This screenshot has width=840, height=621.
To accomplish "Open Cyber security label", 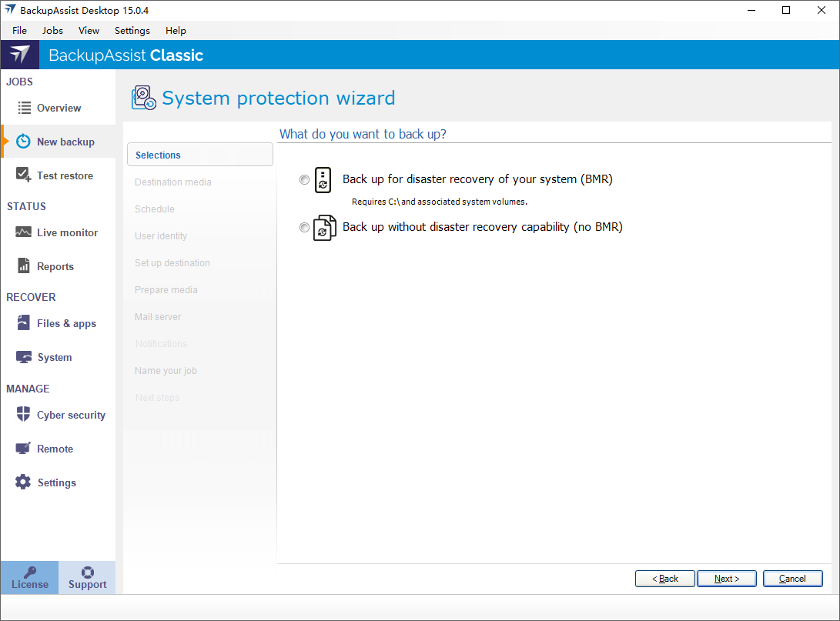I will 72,415.
